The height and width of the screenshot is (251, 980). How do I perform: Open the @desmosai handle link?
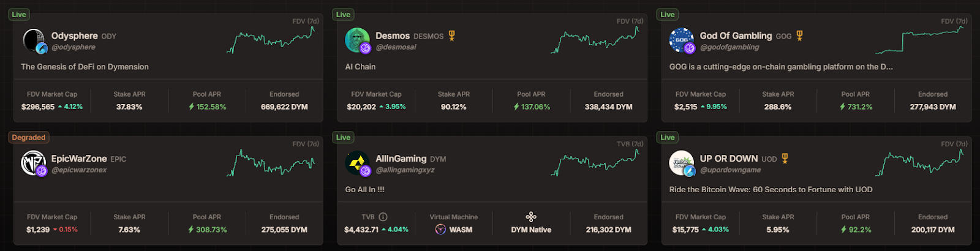pos(396,47)
